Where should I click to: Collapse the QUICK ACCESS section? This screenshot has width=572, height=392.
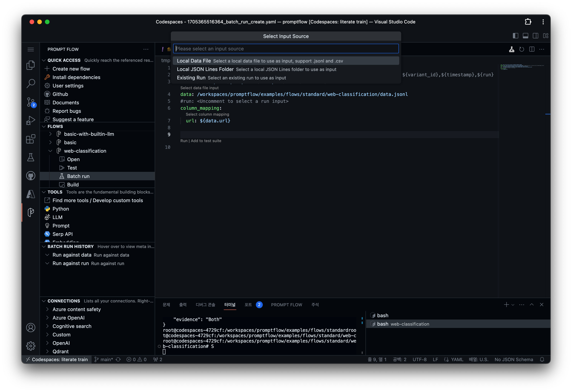click(44, 60)
